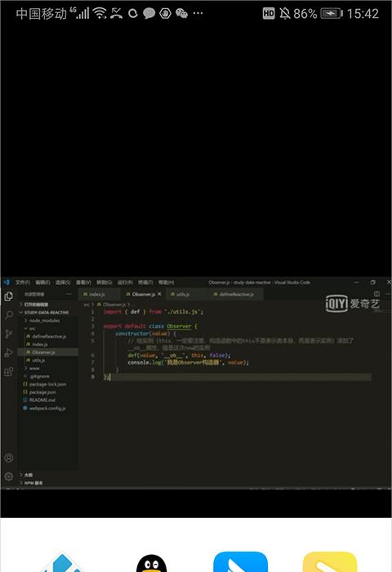Click the Observer.js breadcrumb above the editor

point(114,304)
